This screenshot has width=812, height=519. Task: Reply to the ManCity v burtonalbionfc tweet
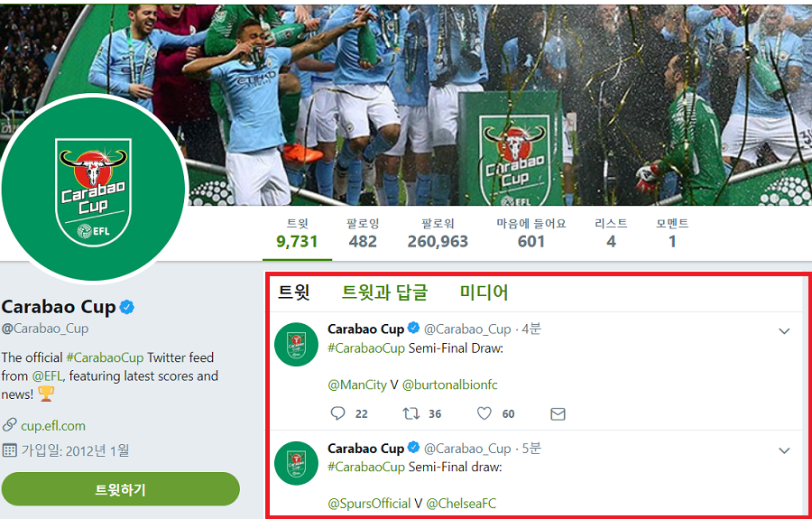pyautogui.click(x=337, y=413)
